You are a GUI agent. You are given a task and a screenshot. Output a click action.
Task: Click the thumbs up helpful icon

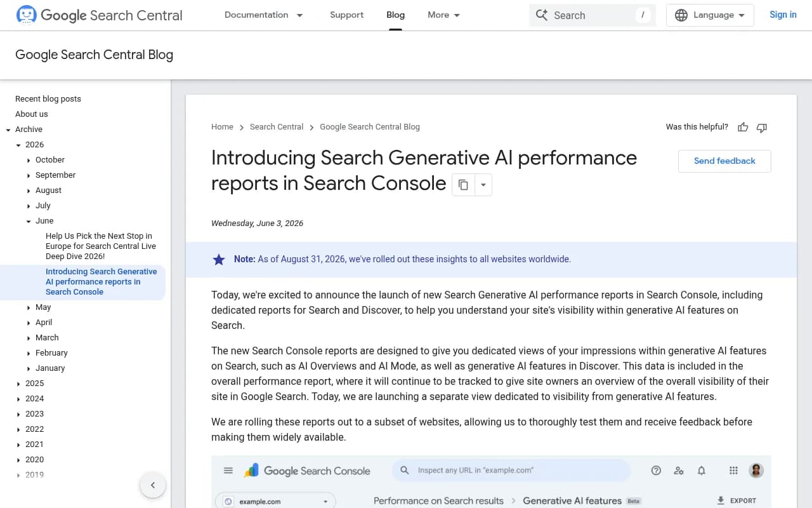click(743, 127)
